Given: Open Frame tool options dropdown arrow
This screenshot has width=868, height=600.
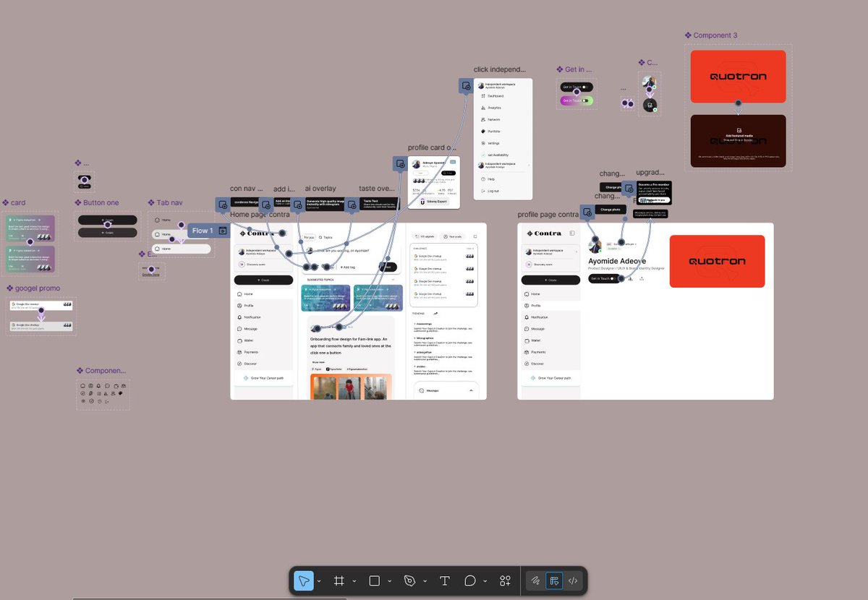Looking at the screenshot, I should [354, 581].
